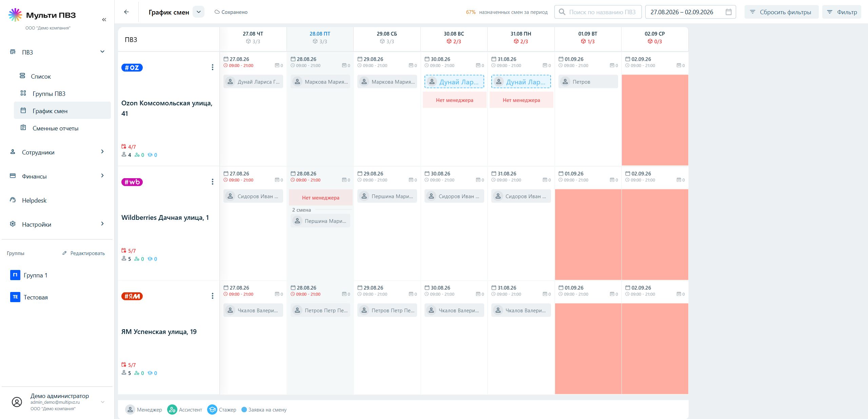Click Нет менеджера on 30.08 for Ozon
This screenshot has height=419, width=868.
tap(454, 100)
